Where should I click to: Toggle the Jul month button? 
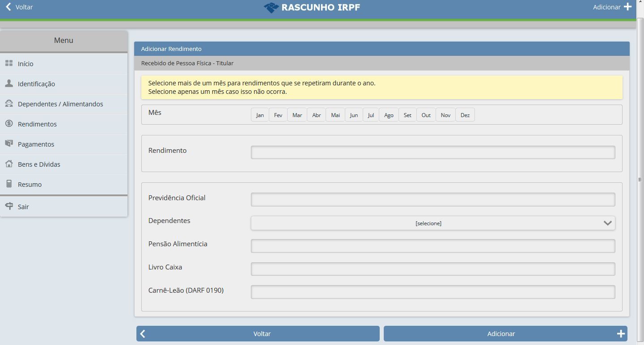371,115
